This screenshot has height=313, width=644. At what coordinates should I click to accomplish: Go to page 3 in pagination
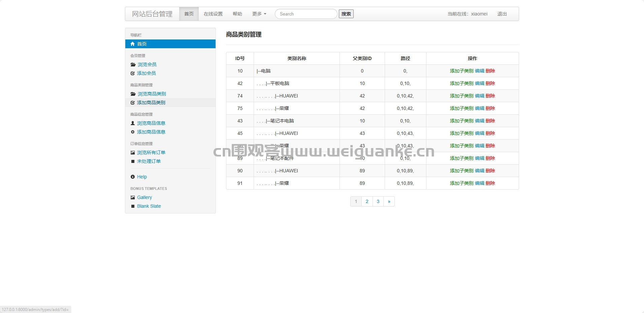click(x=378, y=201)
